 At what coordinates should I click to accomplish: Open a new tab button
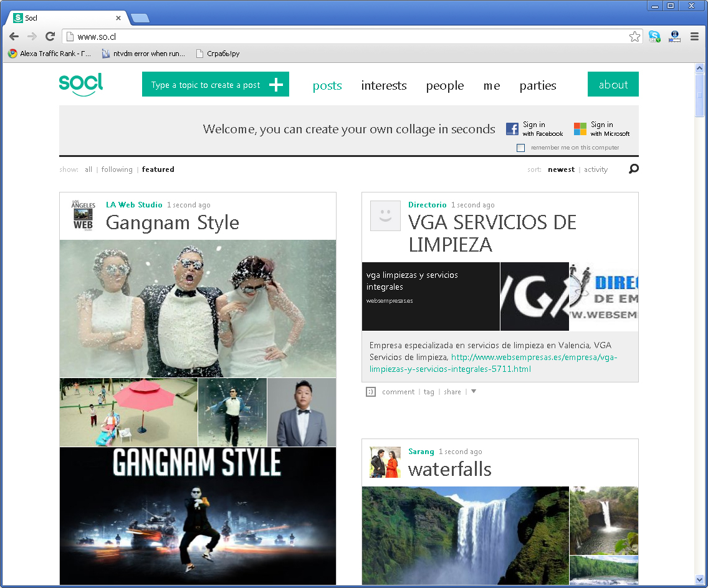[x=140, y=18]
